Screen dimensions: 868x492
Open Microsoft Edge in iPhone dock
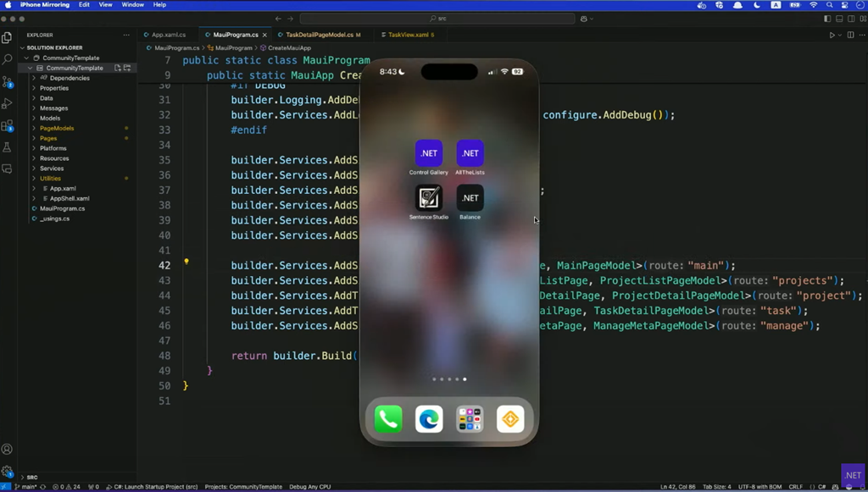[x=429, y=419]
